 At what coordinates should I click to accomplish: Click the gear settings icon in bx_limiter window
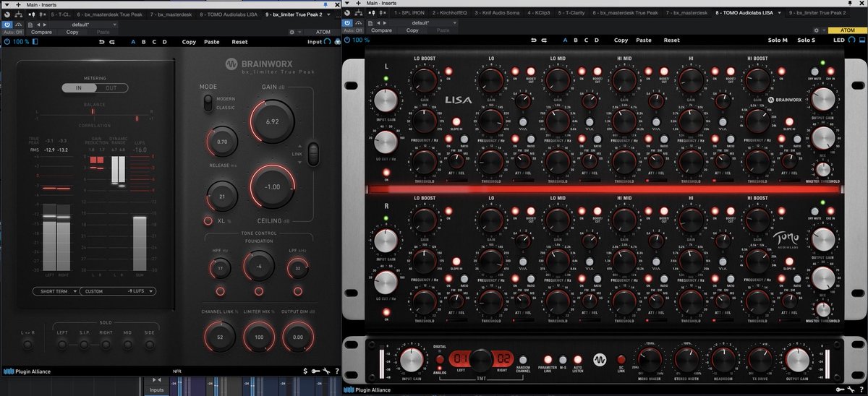[292, 32]
